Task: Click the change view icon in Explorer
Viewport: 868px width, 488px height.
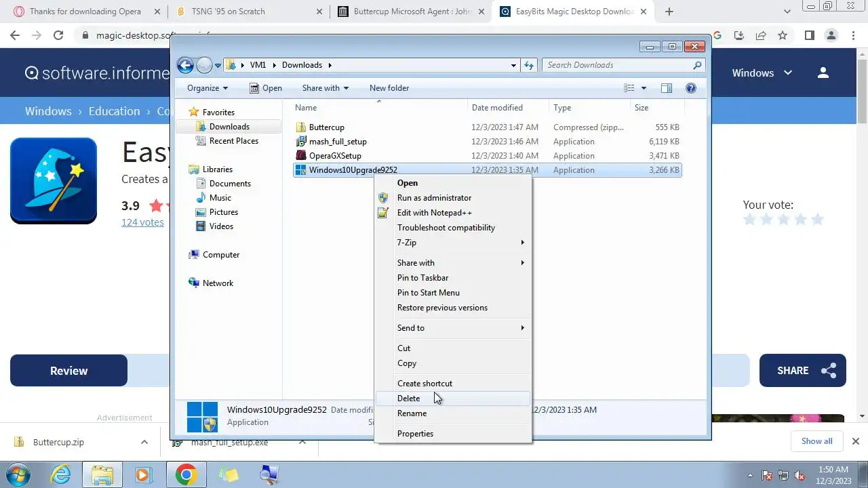Action: 629,88
